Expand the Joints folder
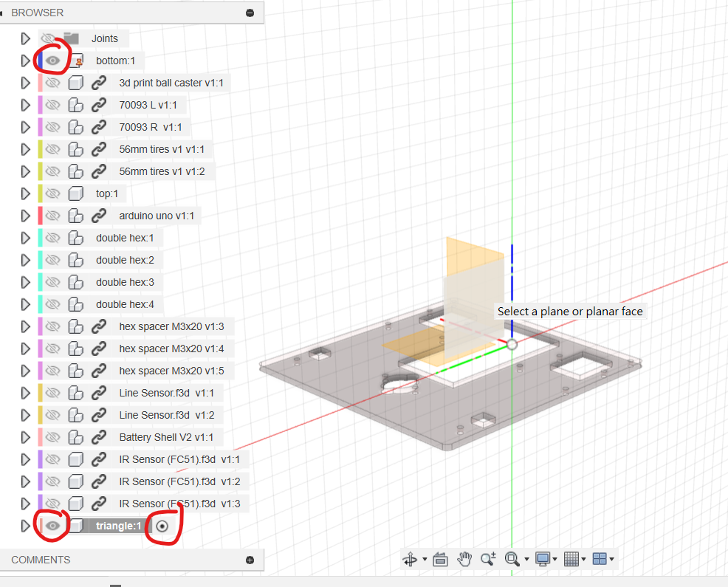This screenshot has width=728, height=587. (25, 38)
